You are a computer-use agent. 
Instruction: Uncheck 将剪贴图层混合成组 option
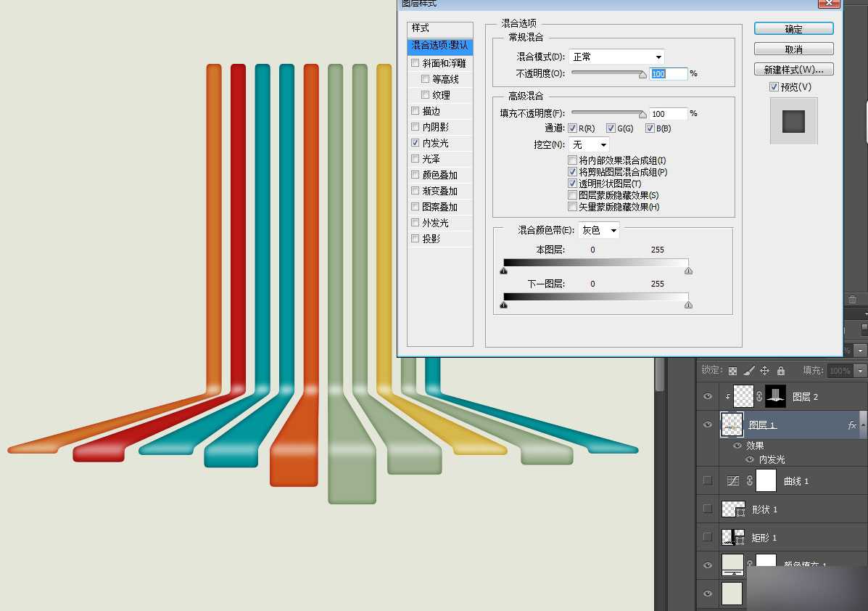coord(572,172)
